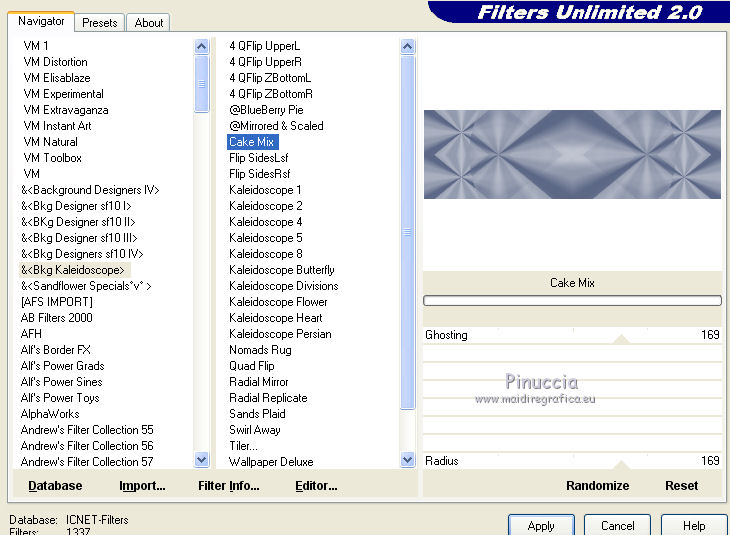
Task: Select Alf's Power Sines category
Action: (61, 382)
